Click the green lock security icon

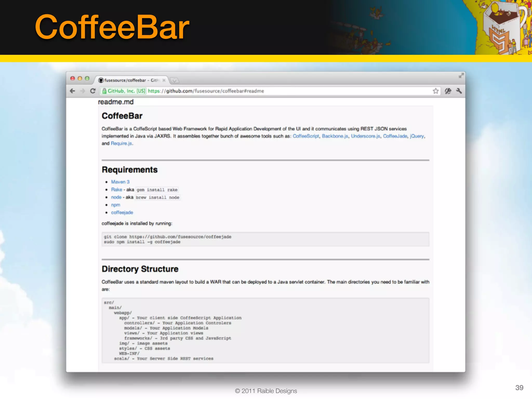tap(104, 91)
